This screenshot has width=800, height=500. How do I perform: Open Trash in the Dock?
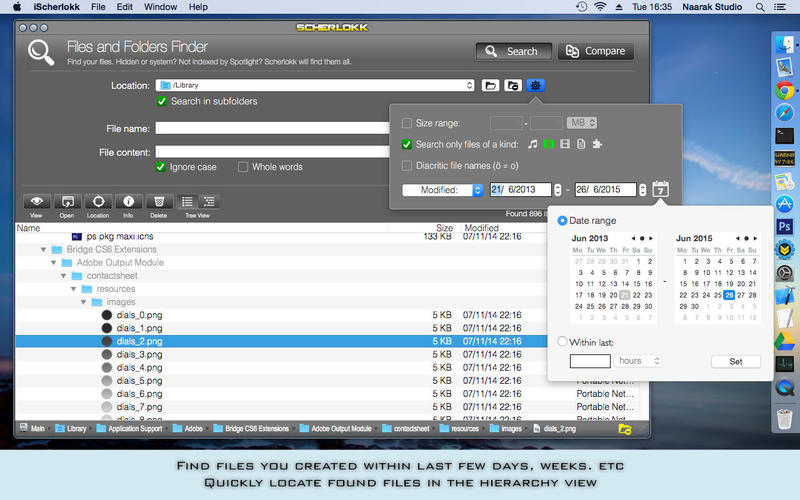point(785,419)
